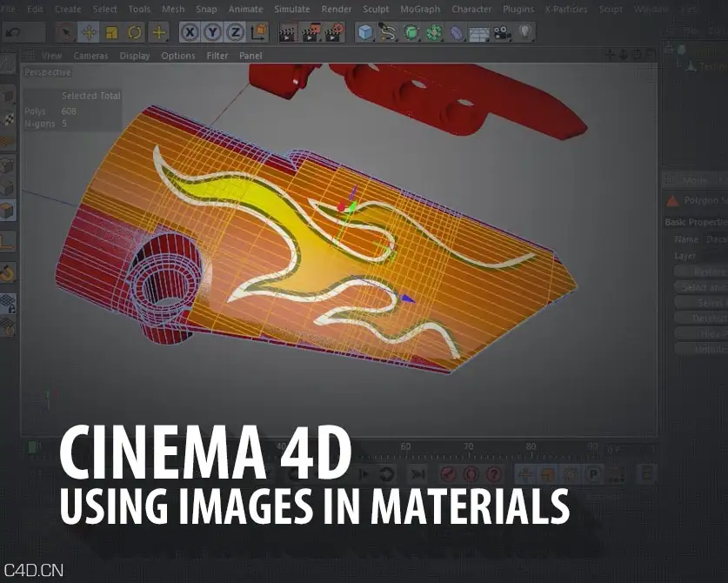Select the Spline pen tool icon

(x=388, y=32)
